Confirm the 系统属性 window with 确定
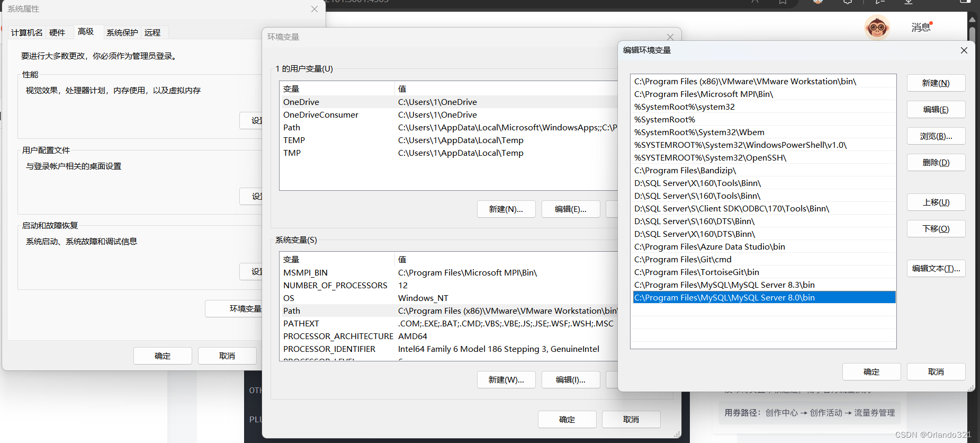 (x=163, y=356)
